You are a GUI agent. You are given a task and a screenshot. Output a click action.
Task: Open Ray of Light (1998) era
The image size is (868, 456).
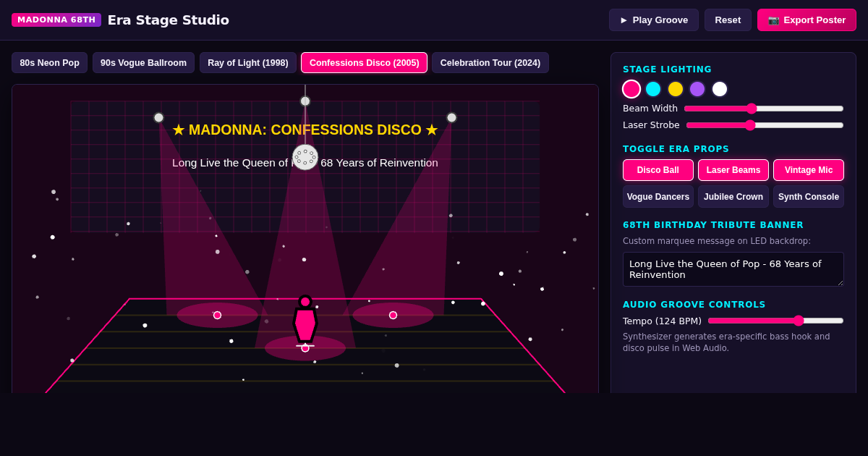(x=248, y=63)
